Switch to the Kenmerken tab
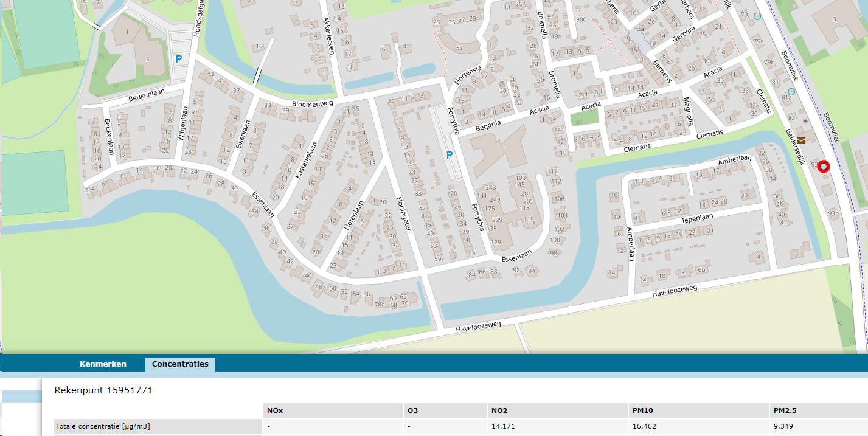Viewport: 868px width, 436px height. [103, 364]
